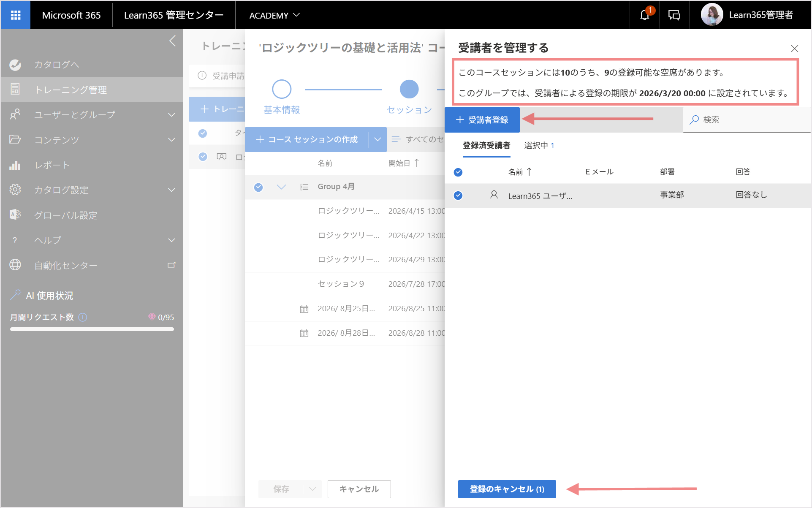Click the Learn365管理者 profile avatar
This screenshot has height=508, width=812.
[x=712, y=15]
